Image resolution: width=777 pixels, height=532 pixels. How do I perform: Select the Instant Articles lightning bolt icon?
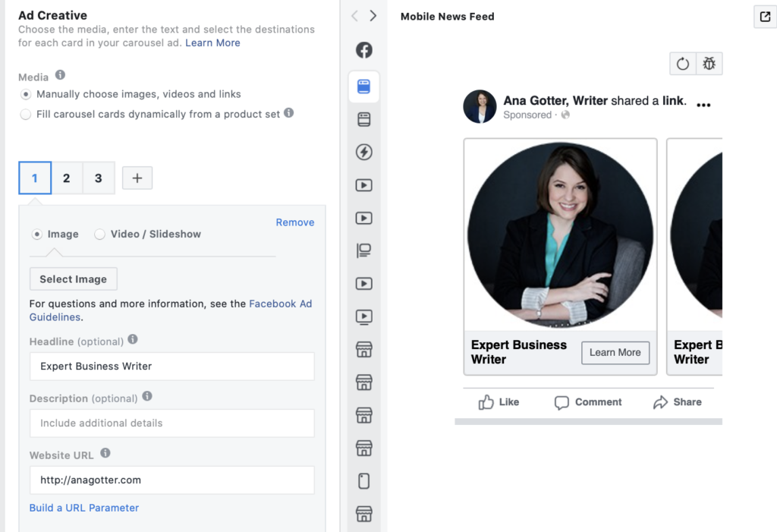(364, 153)
